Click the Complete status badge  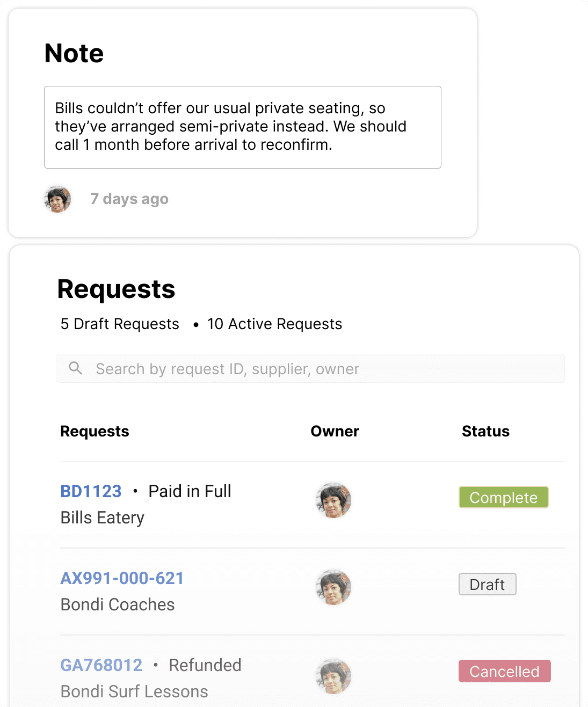pos(503,498)
